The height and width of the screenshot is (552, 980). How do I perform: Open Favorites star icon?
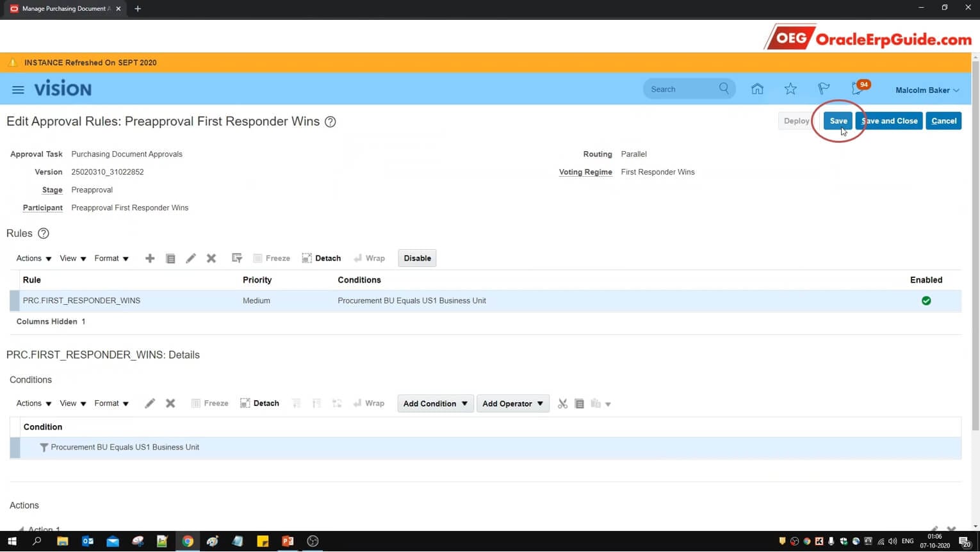pos(790,89)
